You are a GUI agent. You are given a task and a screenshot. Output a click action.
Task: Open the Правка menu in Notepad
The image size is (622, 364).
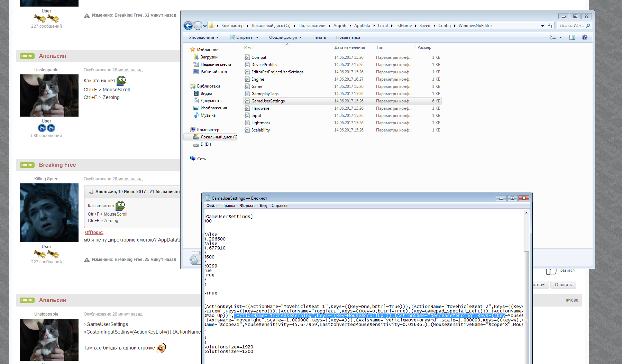pyautogui.click(x=228, y=206)
